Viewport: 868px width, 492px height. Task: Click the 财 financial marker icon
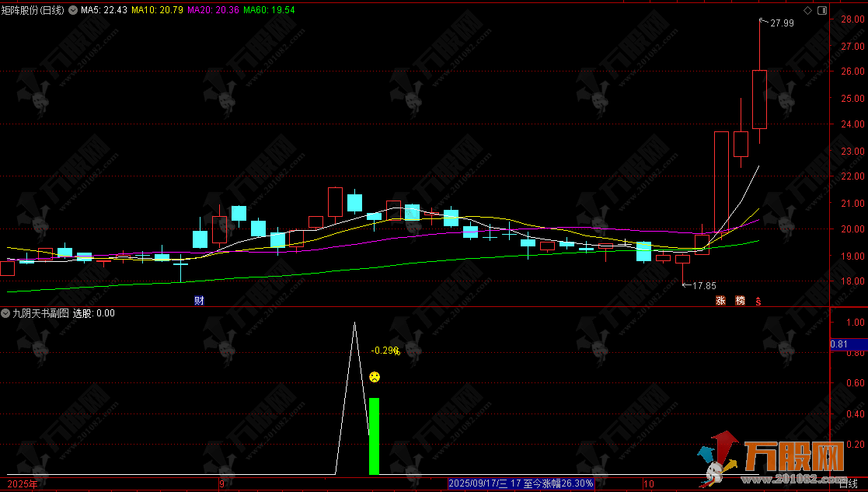click(199, 301)
